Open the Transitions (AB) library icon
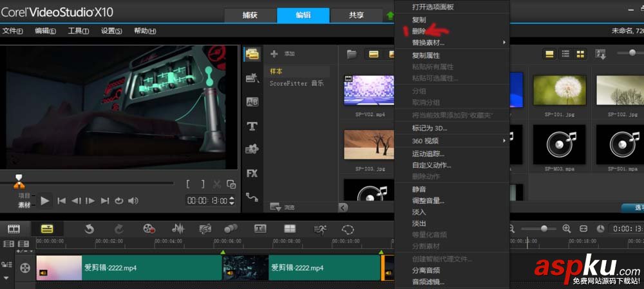644x289 pixels. pyautogui.click(x=252, y=102)
